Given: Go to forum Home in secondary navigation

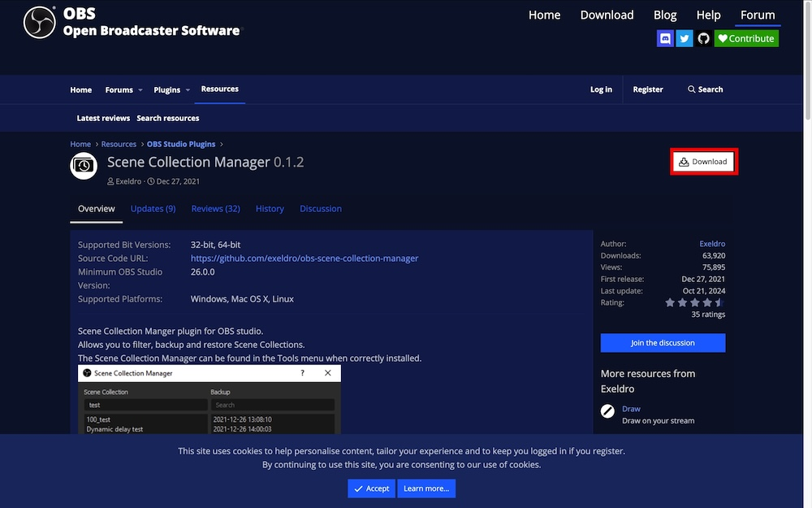Looking at the screenshot, I should pyautogui.click(x=80, y=89).
